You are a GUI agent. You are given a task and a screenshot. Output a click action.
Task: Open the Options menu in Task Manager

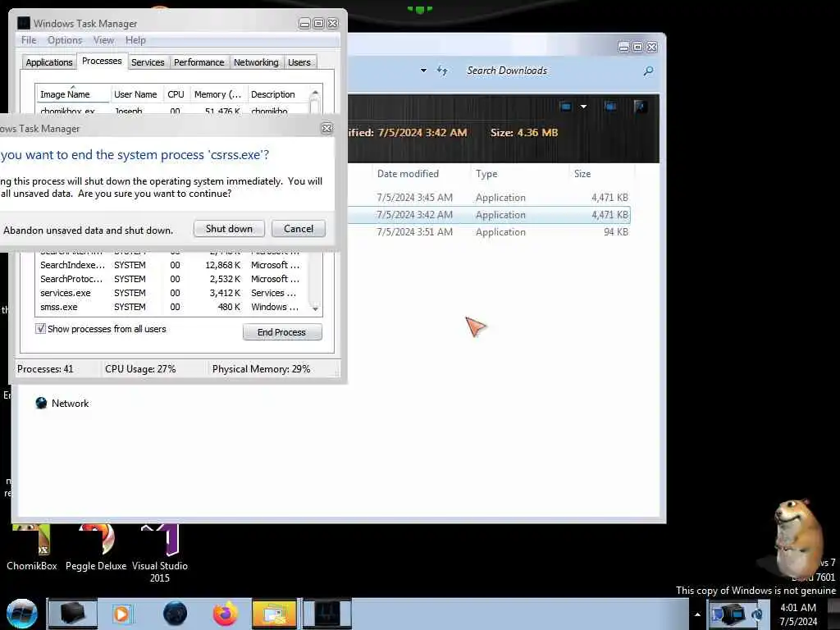65,40
